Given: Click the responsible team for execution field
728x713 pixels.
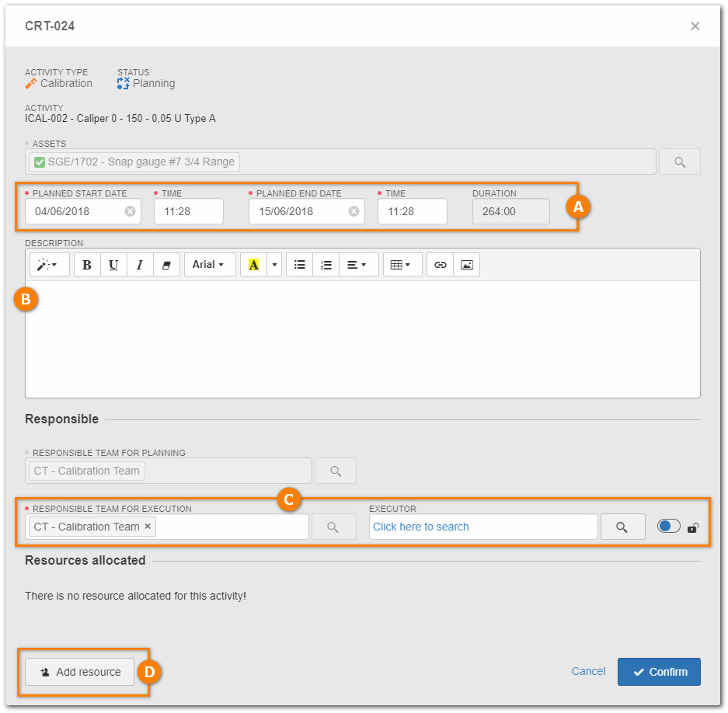Looking at the screenshot, I should 167,527.
